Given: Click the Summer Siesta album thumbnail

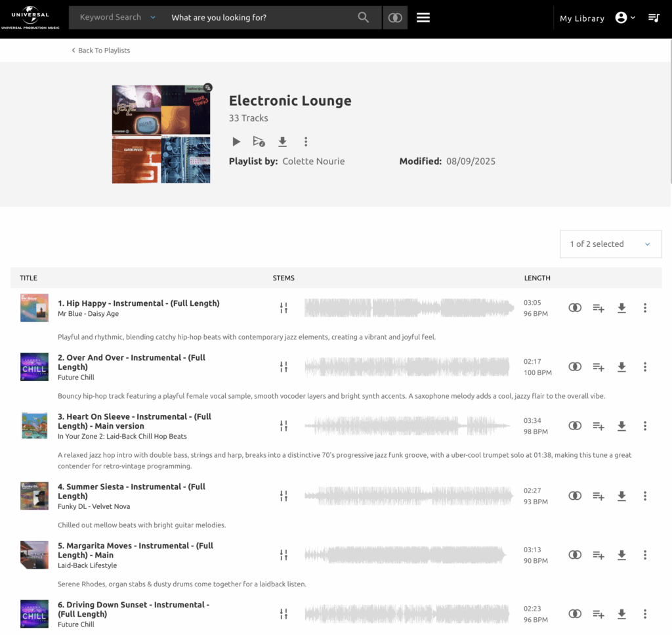Looking at the screenshot, I should [34, 496].
